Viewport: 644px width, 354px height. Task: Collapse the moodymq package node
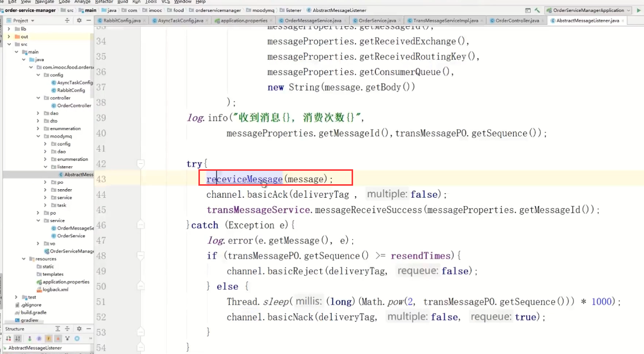[38, 136]
